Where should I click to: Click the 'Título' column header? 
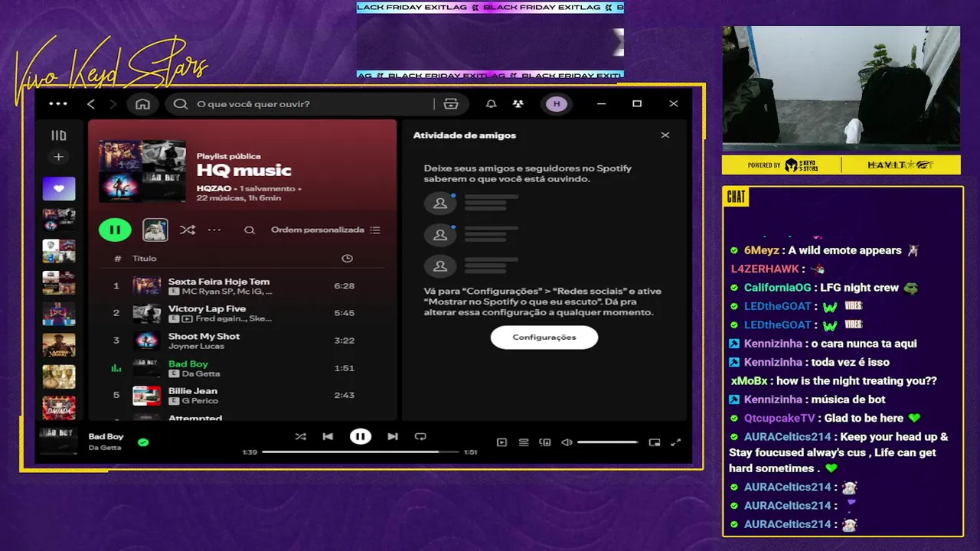coord(145,259)
